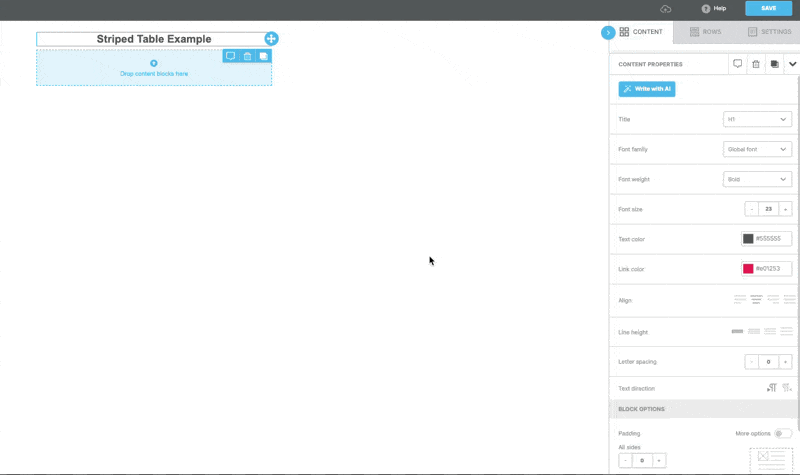Screen dimensions: 800x475
Task: Open the Link color swatch picker
Action: coord(748,268)
